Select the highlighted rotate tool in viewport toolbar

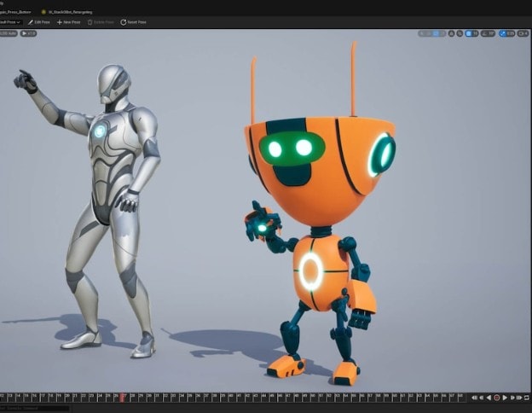coord(436,33)
